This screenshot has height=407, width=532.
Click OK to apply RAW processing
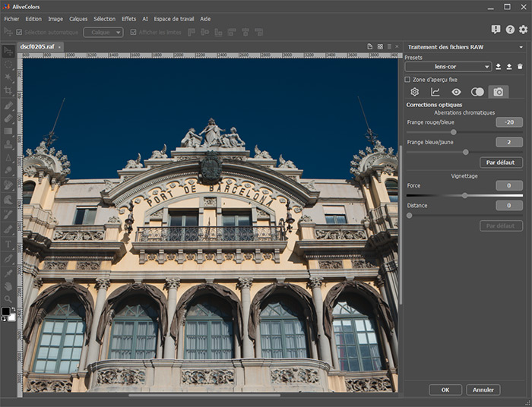point(445,390)
